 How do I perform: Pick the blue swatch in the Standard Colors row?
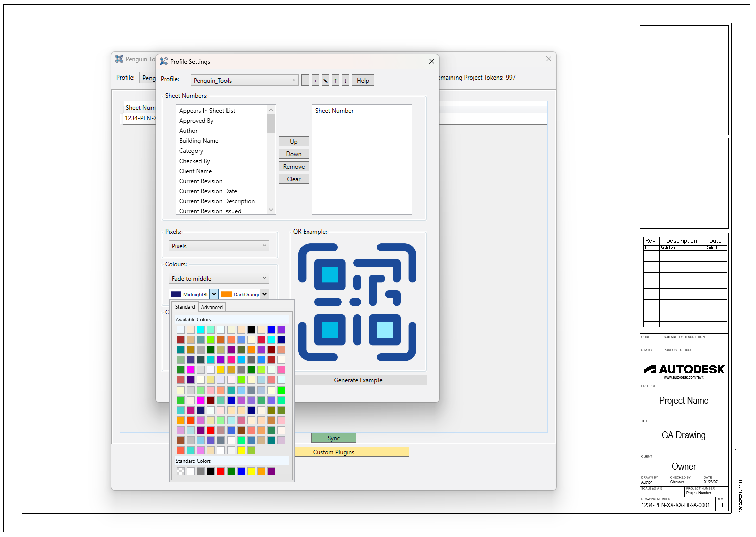pyautogui.click(x=241, y=471)
